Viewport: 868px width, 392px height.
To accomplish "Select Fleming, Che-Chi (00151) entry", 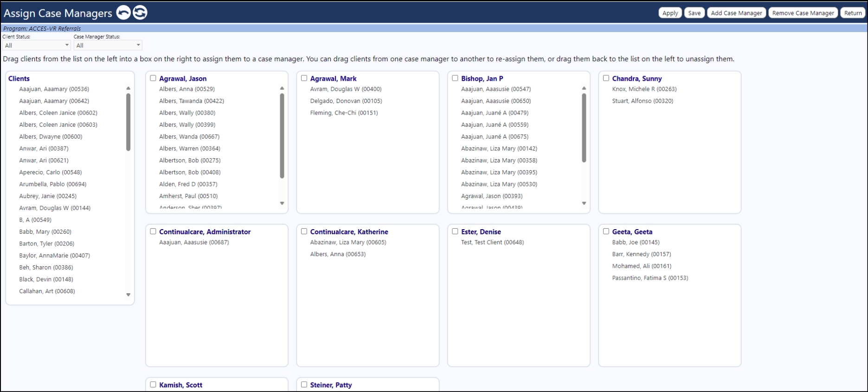I will click(344, 113).
